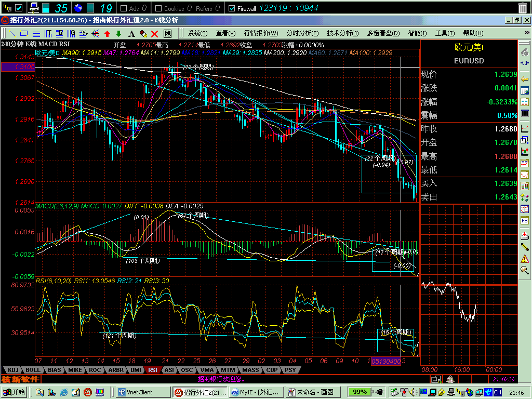The height and width of the screenshot is (399, 532).
Task: Switch to the CDP indicator tab
Action: coord(272,370)
